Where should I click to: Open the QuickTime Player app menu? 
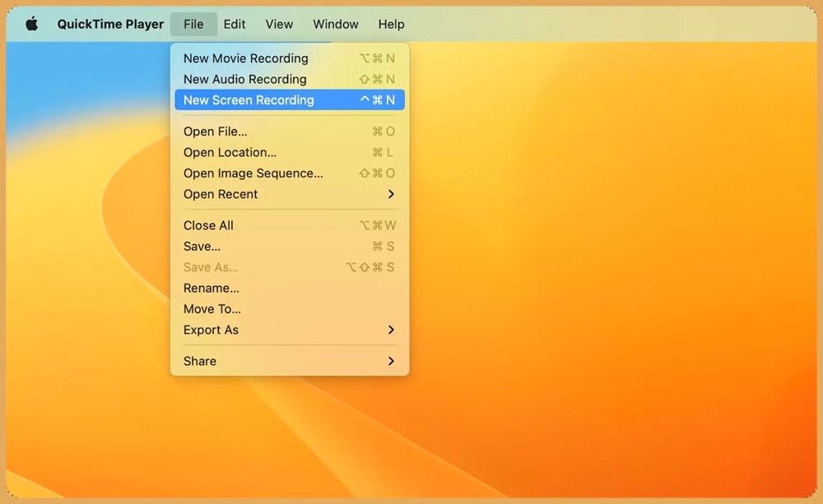(x=110, y=24)
